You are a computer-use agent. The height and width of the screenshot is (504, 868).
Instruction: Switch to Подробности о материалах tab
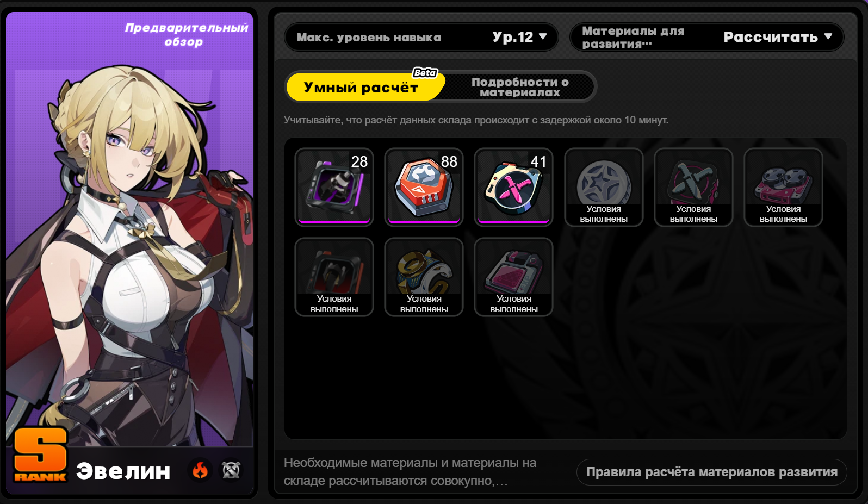[520, 87]
